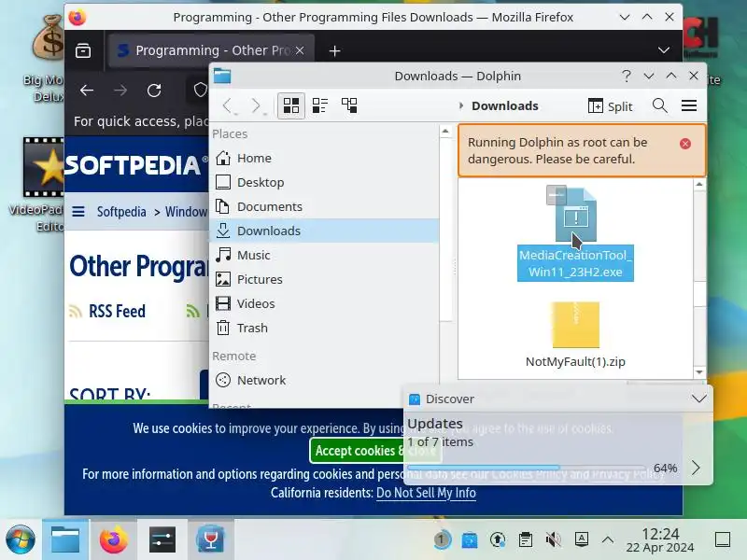The width and height of the screenshot is (747, 560).
Task: Open notifications tray icon with badge
Action: [442, 539]
